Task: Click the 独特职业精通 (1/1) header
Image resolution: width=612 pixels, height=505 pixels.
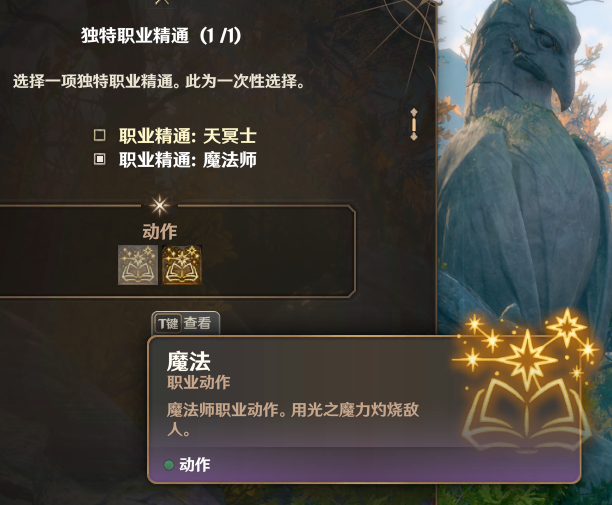Action: point(161,36)
